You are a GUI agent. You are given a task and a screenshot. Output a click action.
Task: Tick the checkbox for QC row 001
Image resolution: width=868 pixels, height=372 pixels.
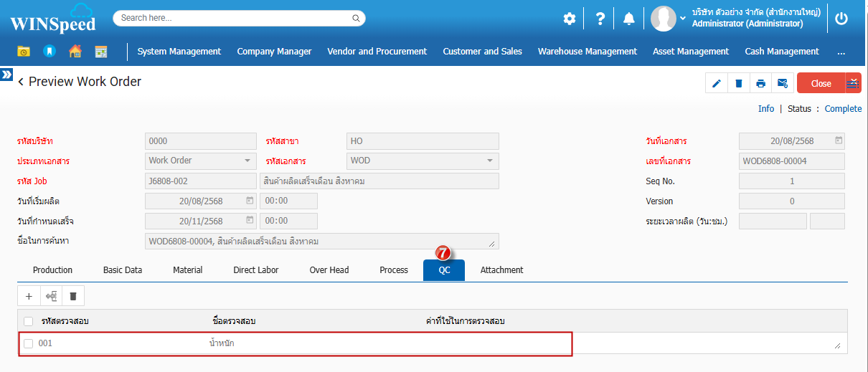pos(29,344)
